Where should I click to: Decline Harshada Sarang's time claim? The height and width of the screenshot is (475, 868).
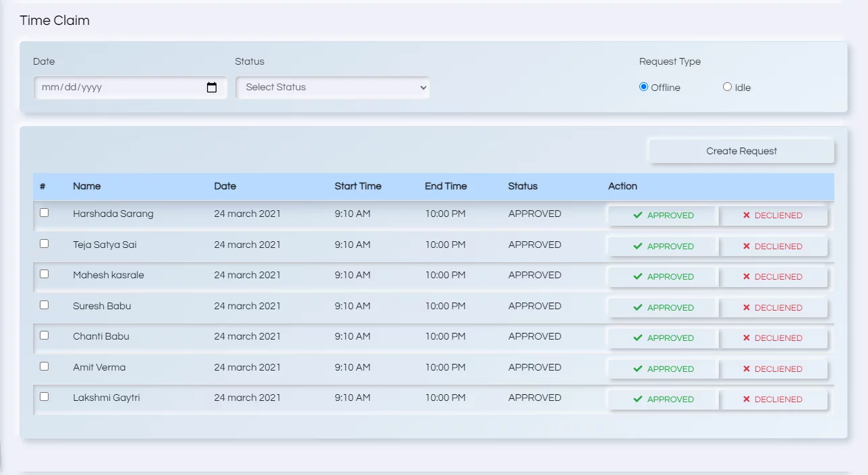coord(773,216)
